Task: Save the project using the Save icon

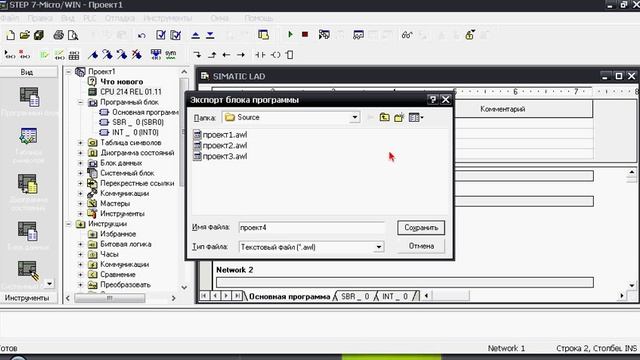Action: pos(39,35)
